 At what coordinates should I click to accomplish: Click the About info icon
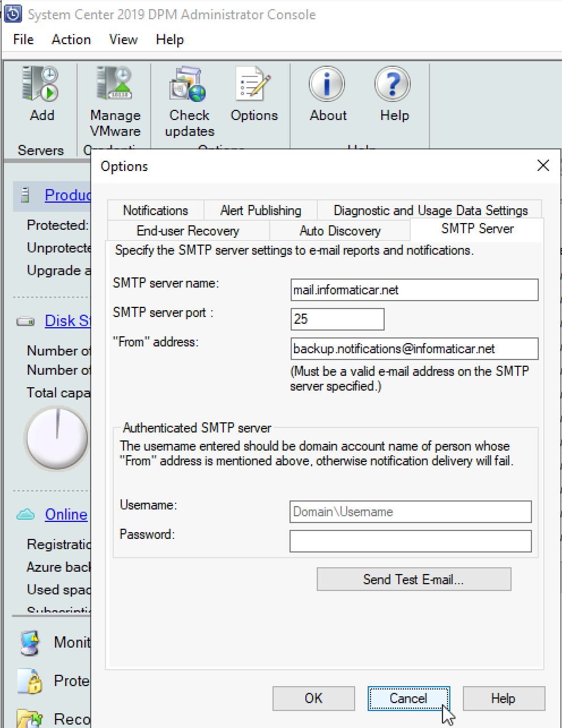[x=327, y=84]
